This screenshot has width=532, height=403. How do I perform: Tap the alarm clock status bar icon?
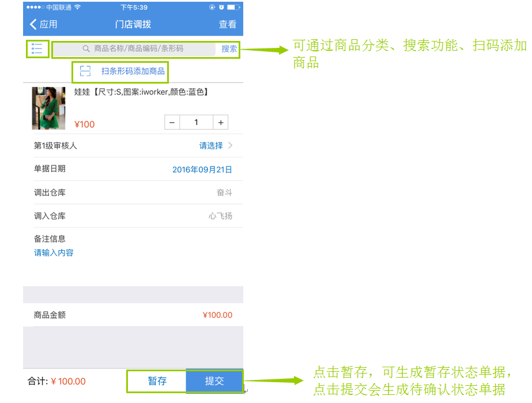click(x=221, y=7)
